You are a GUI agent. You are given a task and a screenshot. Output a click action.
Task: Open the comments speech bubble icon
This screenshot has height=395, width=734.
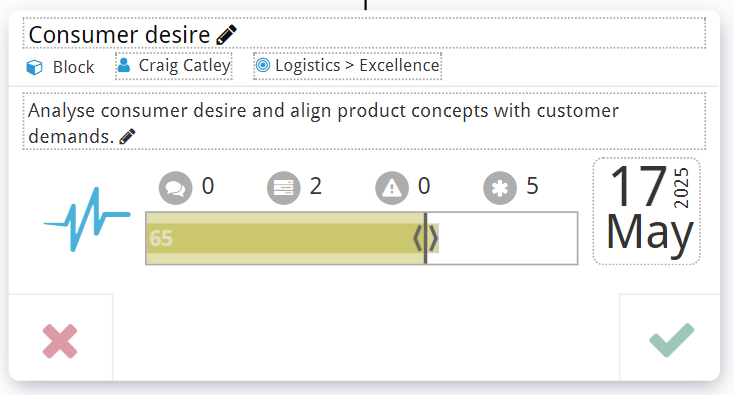pos(176,188)
